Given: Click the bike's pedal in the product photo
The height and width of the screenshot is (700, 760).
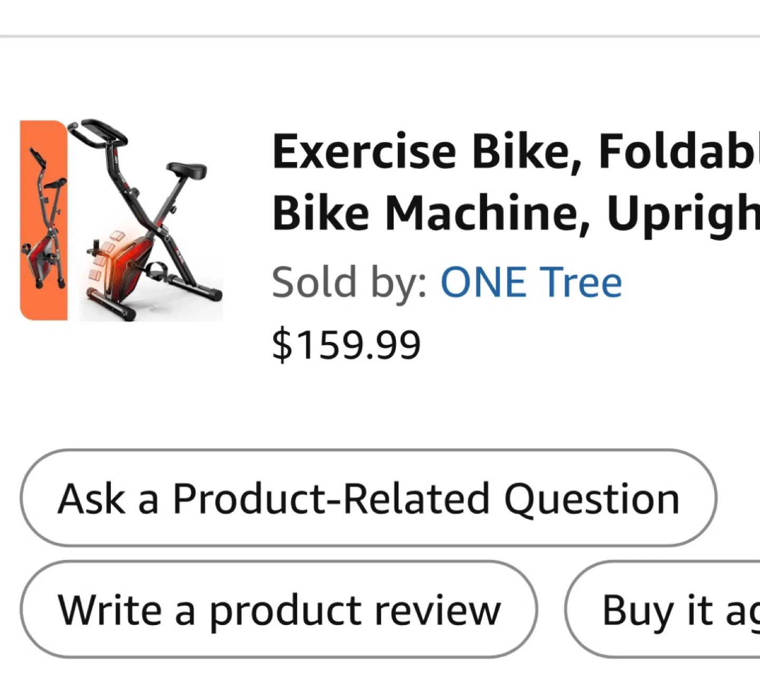Looking at the screenshot, I should 158,272.
